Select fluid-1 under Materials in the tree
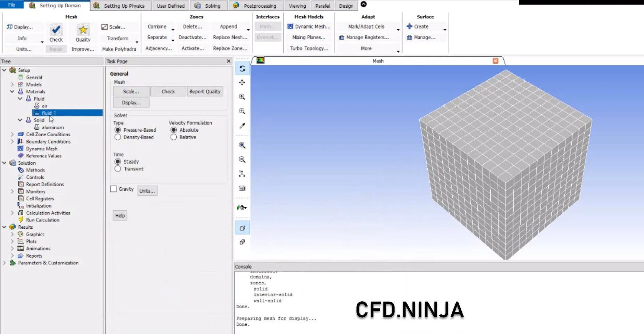This screenshot has height=334, width=644. 49,113
